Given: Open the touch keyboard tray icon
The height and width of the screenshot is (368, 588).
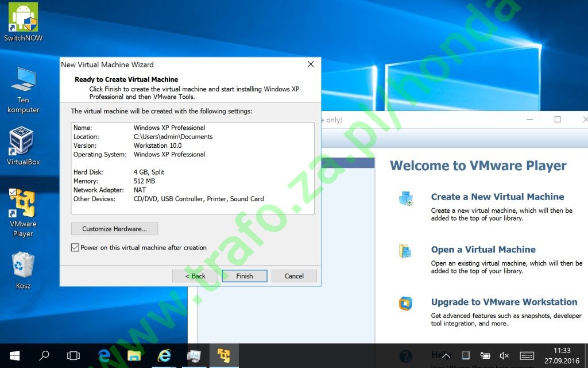Looking at the screenshot, I should [527, 355].
